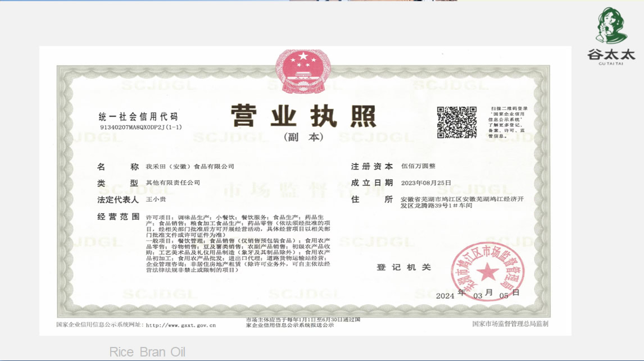Click the 统一社会信用代码 label
This screenshot has height=361, width=644.
(138, 117)
